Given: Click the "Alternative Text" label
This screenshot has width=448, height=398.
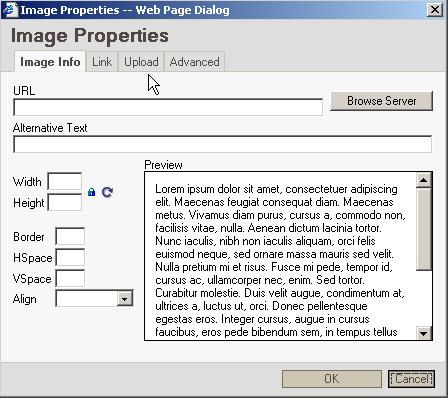Looking at the screenshot, I should (50, 128).
